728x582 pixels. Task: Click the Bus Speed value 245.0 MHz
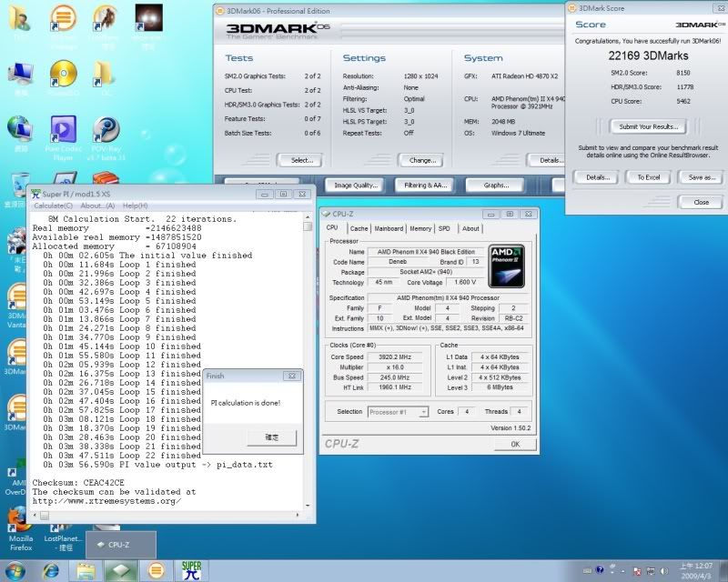pos(395,377)
